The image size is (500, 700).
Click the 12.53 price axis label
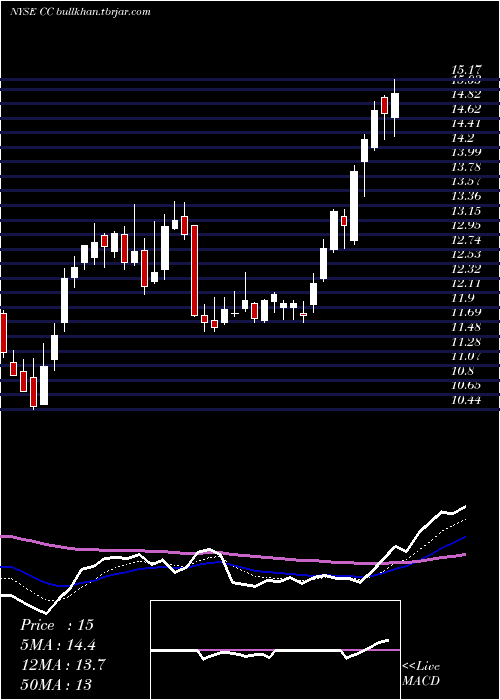pos(466,254)
